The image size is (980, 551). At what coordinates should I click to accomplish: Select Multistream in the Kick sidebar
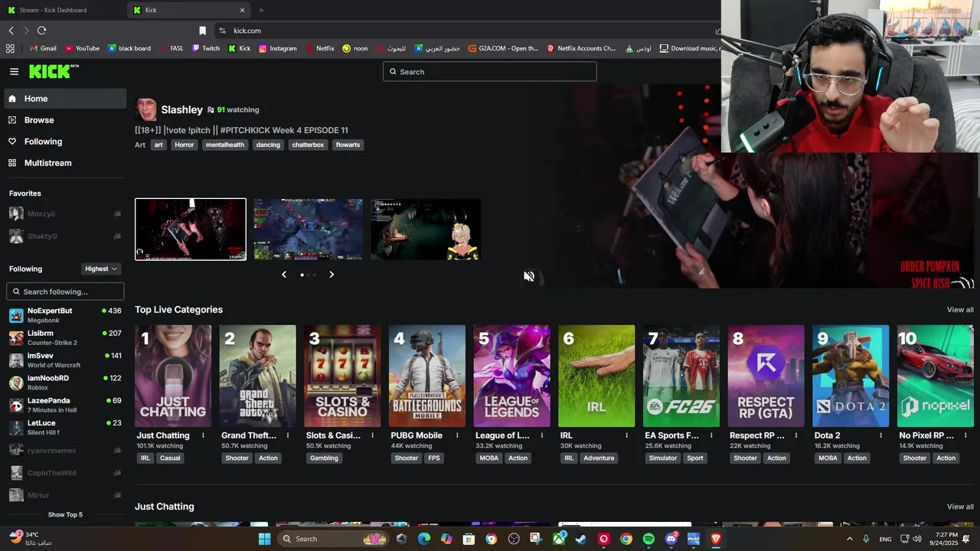(x=64, y=163)
